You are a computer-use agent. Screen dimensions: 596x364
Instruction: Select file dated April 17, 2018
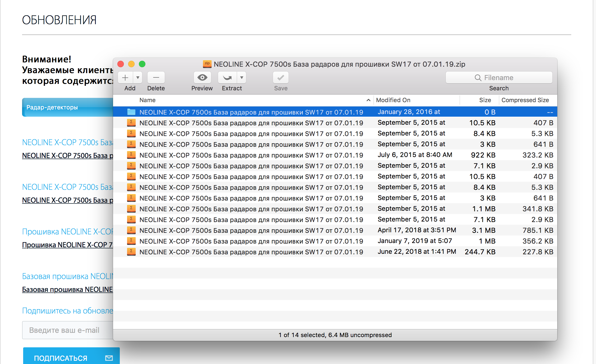pyautogui.click(x=335, y=230)
